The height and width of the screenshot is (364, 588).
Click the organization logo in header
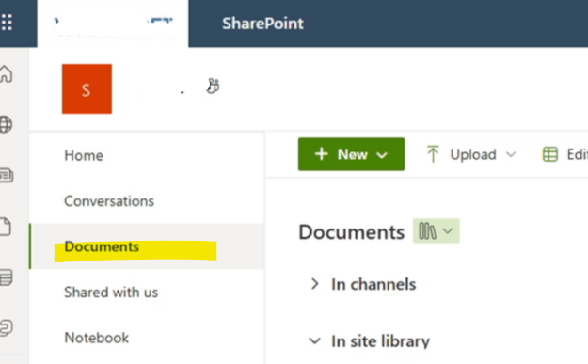(113, 24)
